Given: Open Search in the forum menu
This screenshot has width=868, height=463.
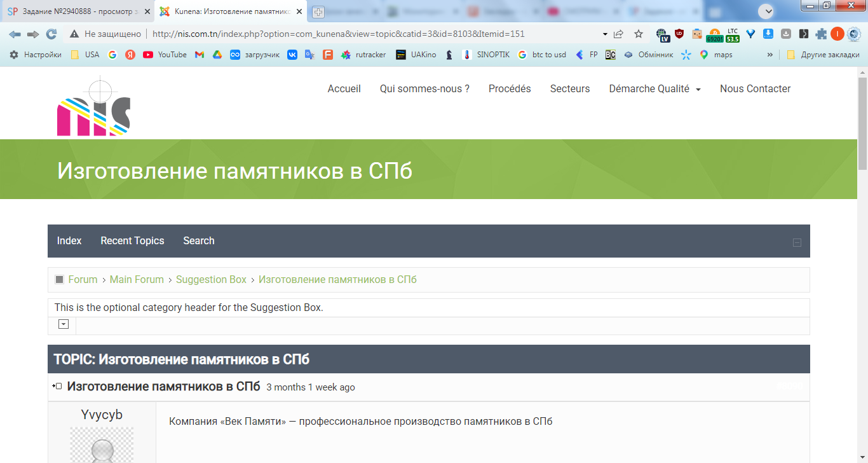Looking at the screenshot, I should pyautogui.click(x=199, y=241).
